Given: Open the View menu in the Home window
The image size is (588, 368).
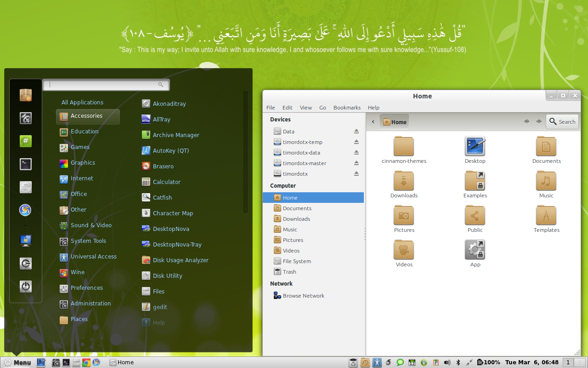Looking at the screenshot, I should click(306, 108).
